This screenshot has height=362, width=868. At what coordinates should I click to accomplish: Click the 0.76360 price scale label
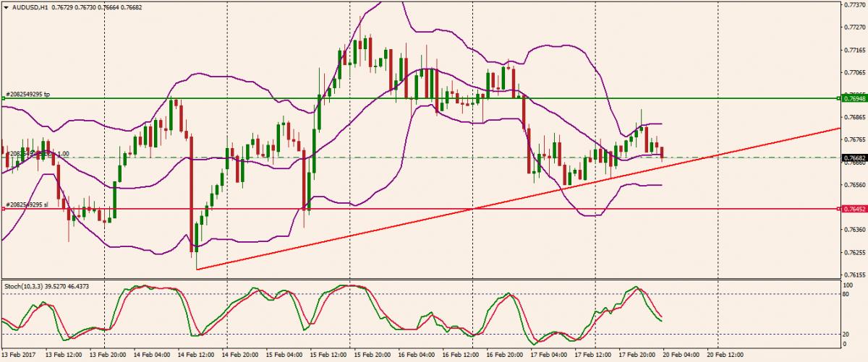(854, 230)
